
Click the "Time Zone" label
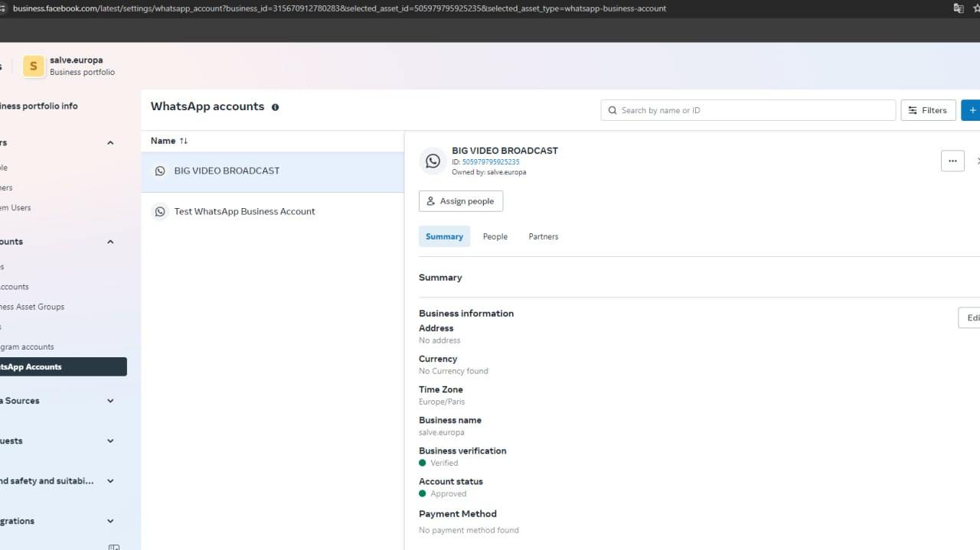tap(441, 389)
